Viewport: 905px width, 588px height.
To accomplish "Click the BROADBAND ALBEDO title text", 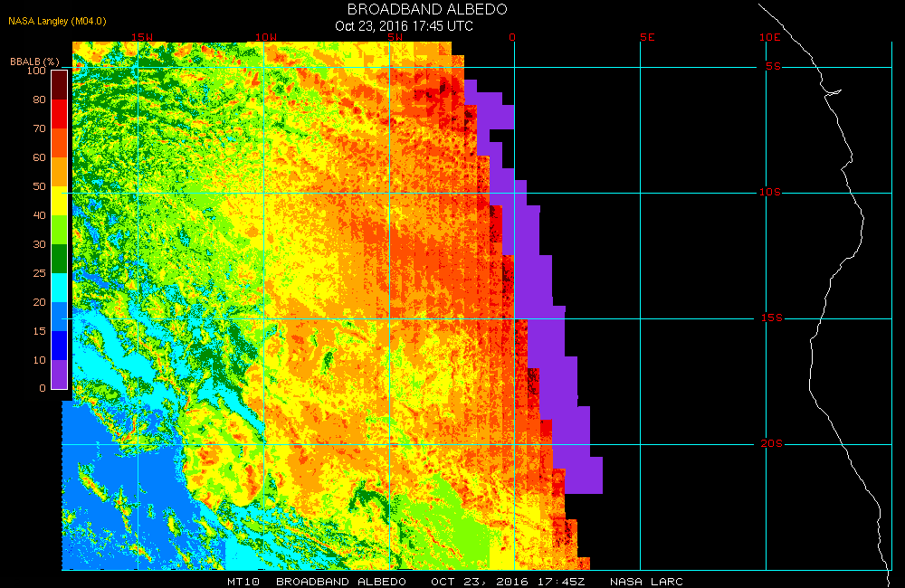I will pos(427,9).
